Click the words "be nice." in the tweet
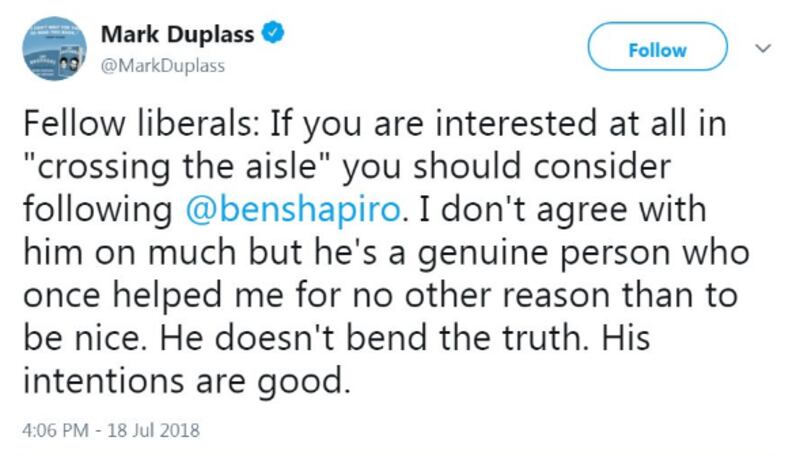 80,339
